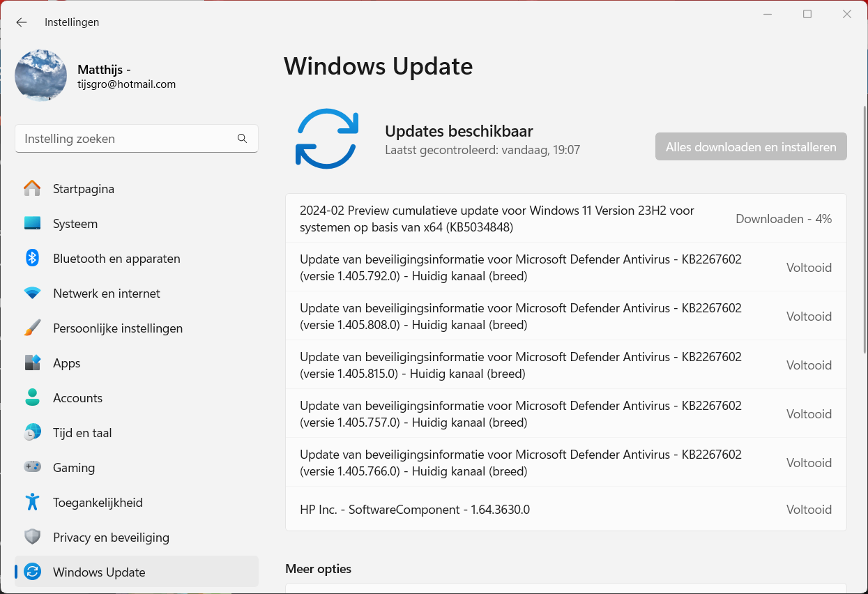Screen dimensions: 868x594
Task: Click the Matthijs profile picture
Action: point(41,75)
